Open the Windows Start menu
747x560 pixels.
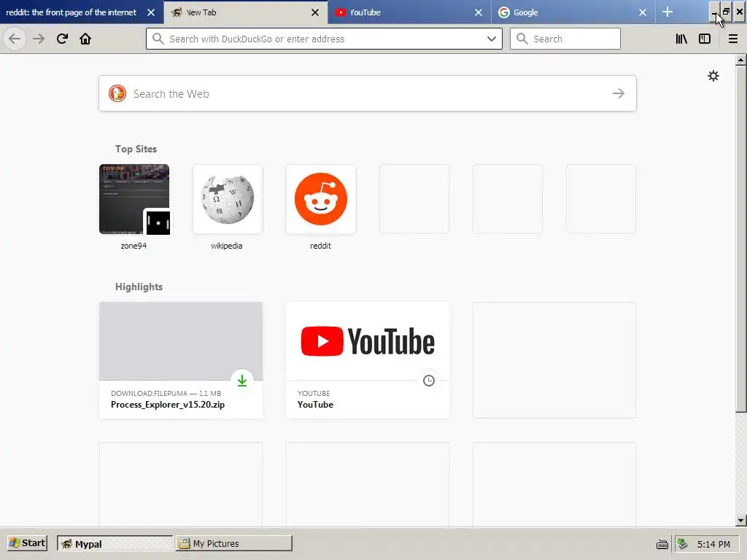click(28, 542)
